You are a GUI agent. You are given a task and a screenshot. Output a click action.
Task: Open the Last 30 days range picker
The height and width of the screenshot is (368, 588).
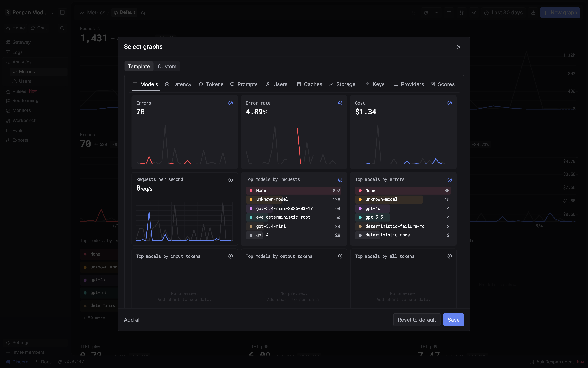pos(503,13)
